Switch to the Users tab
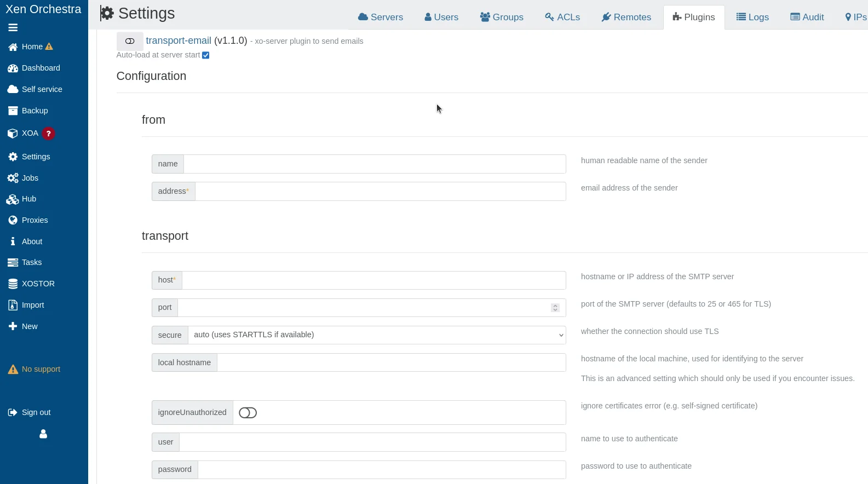Image resolution: width=868 pixels, height=484 pixels. click(x=441, y=18)
